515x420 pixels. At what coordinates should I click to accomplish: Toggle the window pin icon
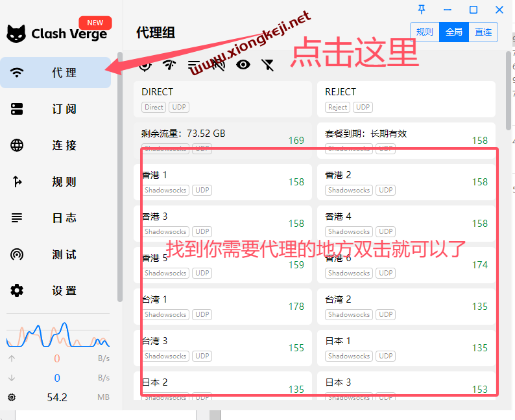422,9
